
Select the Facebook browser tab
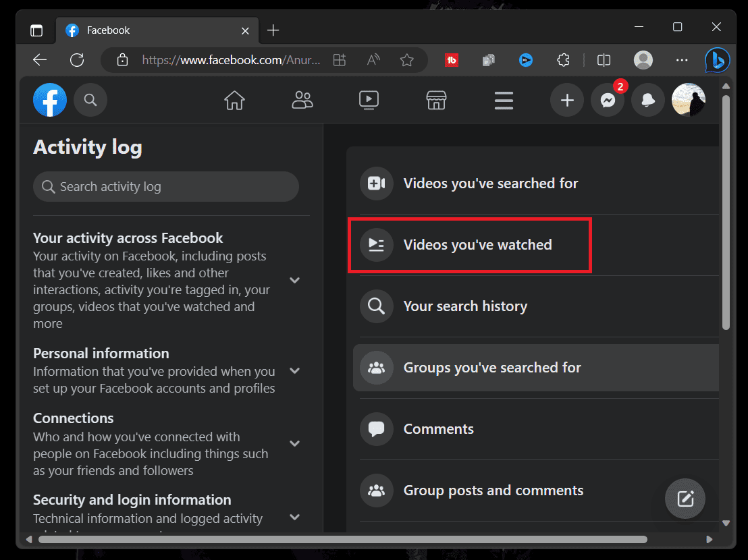pos(157,30)
